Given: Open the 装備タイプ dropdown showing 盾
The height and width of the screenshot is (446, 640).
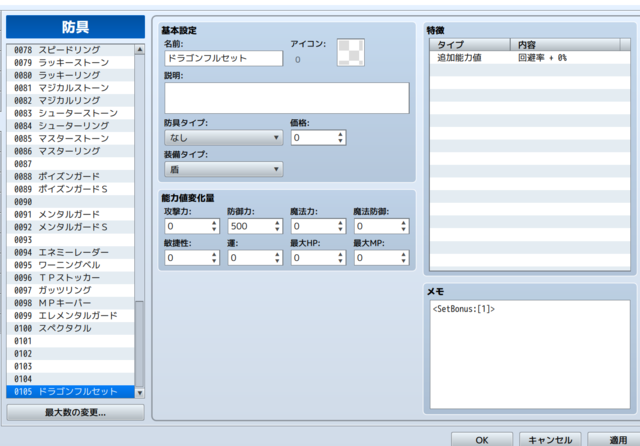Looking at the screenshot, I should click(224, 169).
